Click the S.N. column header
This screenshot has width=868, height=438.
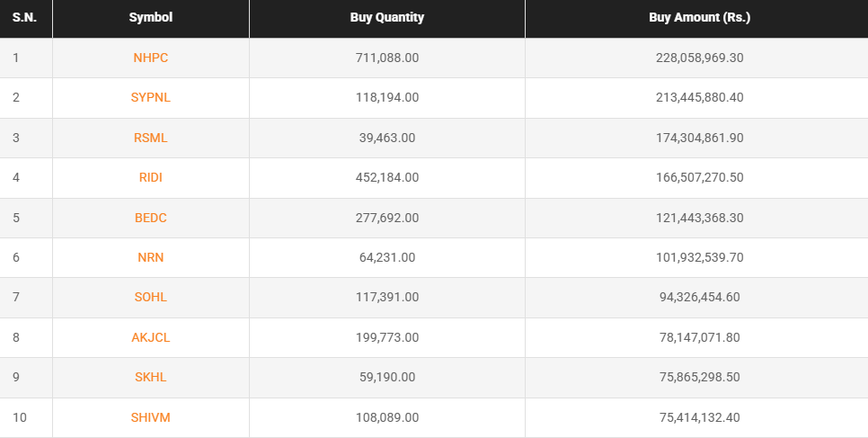24,18
